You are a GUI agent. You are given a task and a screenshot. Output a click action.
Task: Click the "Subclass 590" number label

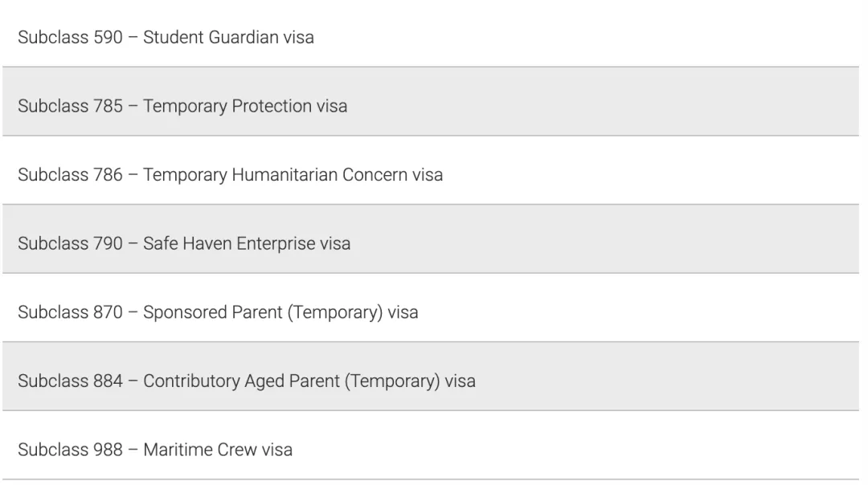(x=70, y=37)
